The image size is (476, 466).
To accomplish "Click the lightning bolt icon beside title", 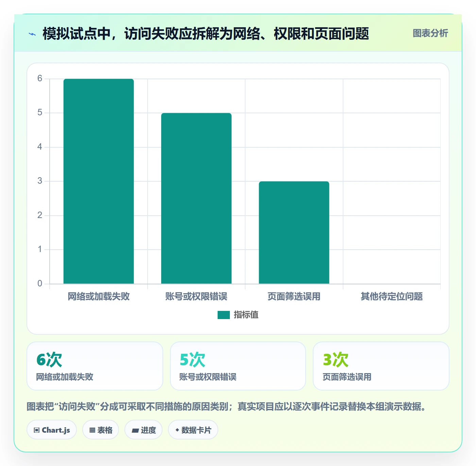I will pyautogui.click(x=32, y=34).
